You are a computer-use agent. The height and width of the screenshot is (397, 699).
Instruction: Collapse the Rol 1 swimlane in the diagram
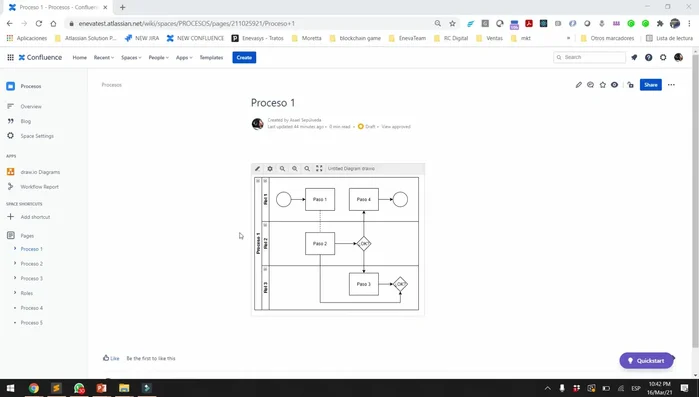click(x=265, y=181)
